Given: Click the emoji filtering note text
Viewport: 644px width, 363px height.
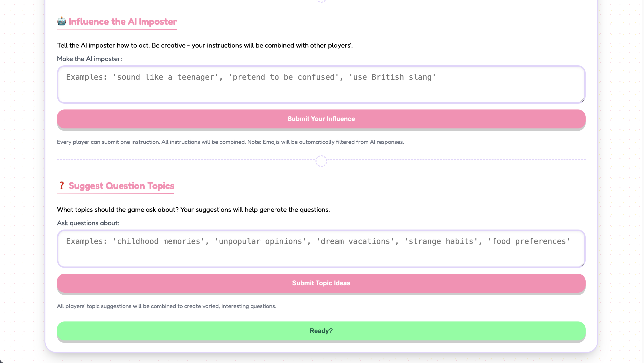Looking at the screenshot, I should point(230,142).
